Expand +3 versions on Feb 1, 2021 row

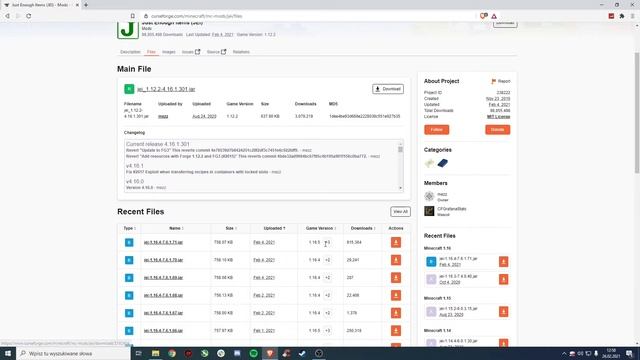coord(327,331)
